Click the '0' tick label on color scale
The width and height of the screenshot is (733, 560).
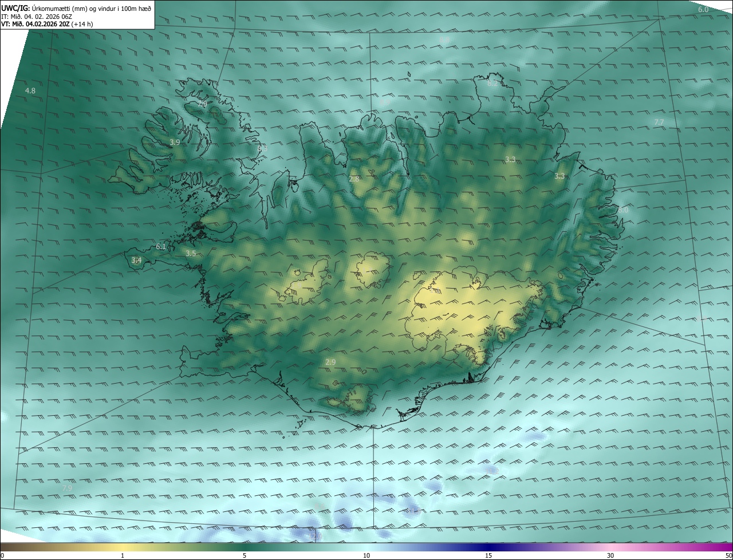2,555
